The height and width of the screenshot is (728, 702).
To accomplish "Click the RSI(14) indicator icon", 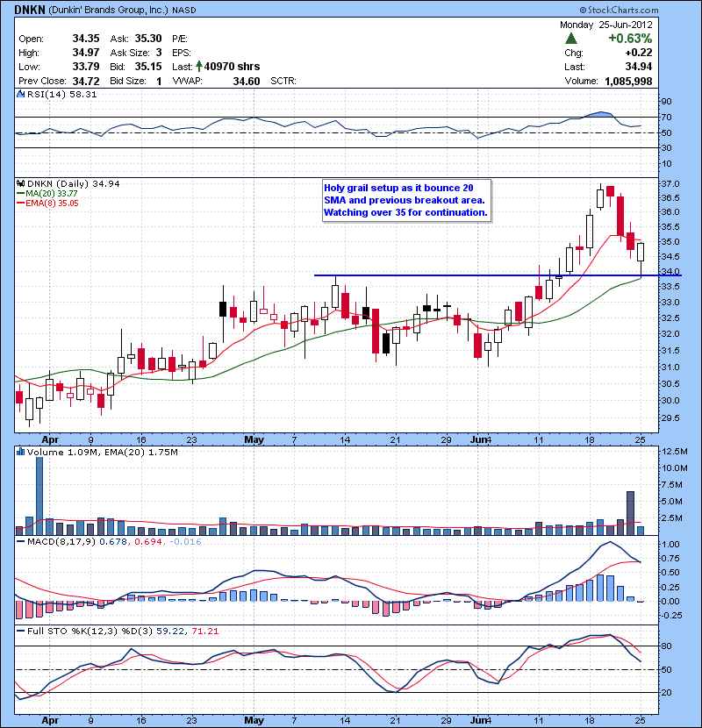I will [x=20, y=94].
